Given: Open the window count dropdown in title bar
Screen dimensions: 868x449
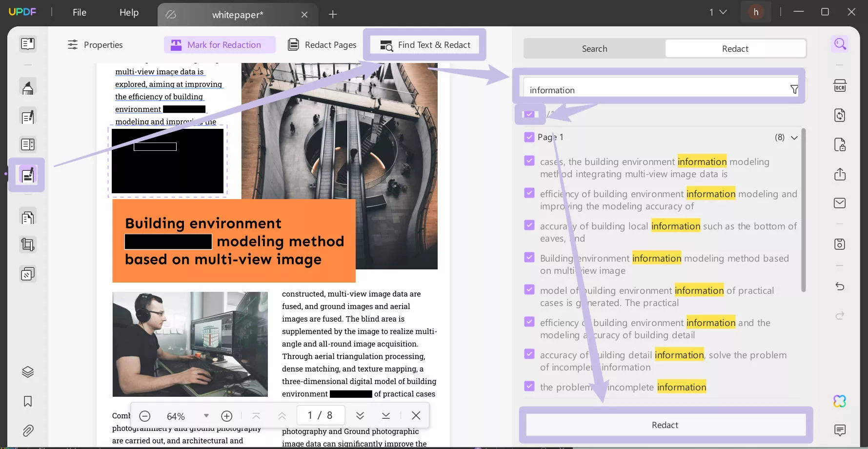Looking at the screenshot, I should pyautogui.click(x=718, y=12).
